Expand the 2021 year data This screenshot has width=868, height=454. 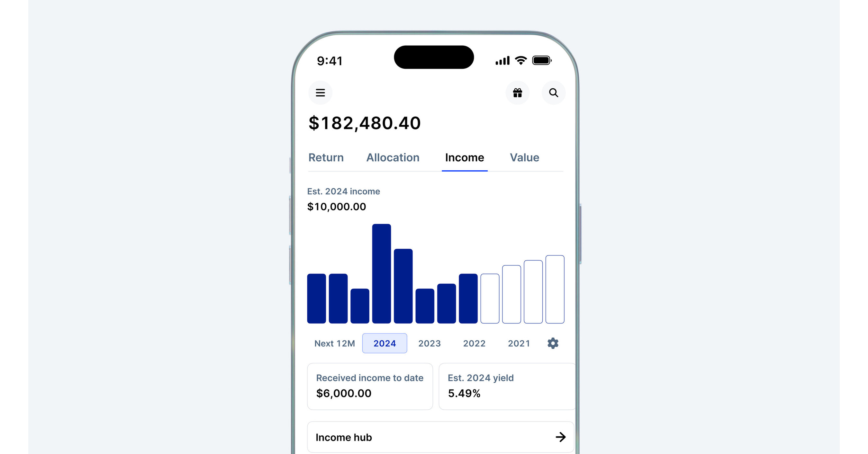pos(517,343)
